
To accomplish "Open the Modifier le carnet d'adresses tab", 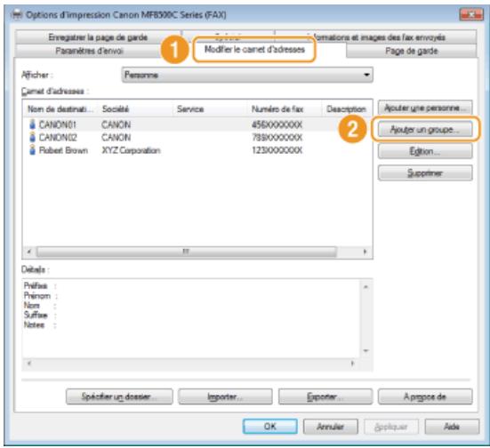I will click(x=254, y=50).
